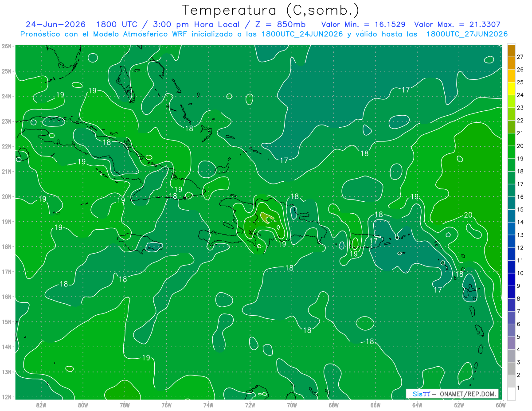
Task: Click the warm yellow-green hotspot over Hispaniola
Action: point(266,217)
